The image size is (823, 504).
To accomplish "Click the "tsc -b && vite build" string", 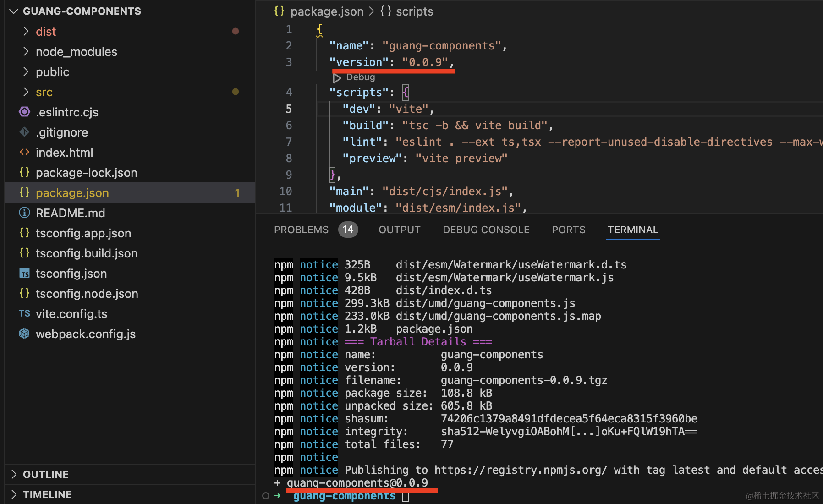I will (x=474, y=125).
